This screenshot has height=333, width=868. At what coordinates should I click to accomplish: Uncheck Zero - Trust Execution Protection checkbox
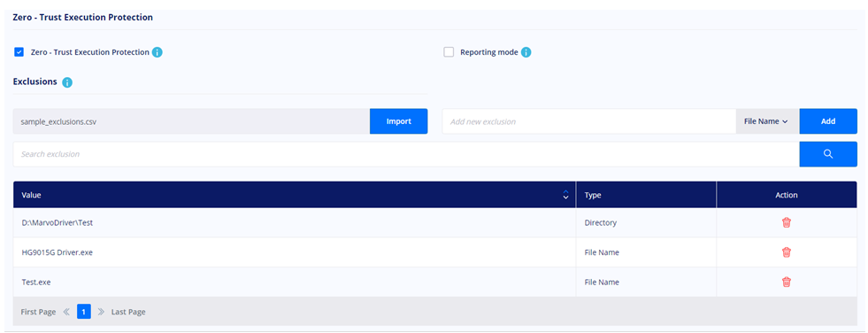pos(19,52)
